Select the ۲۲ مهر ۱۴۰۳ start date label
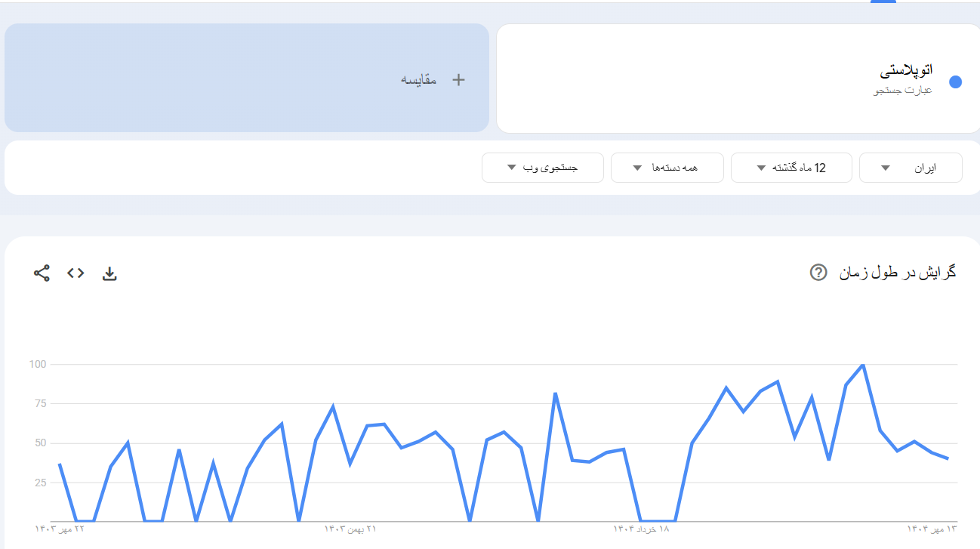 click(x=60, y=529)
